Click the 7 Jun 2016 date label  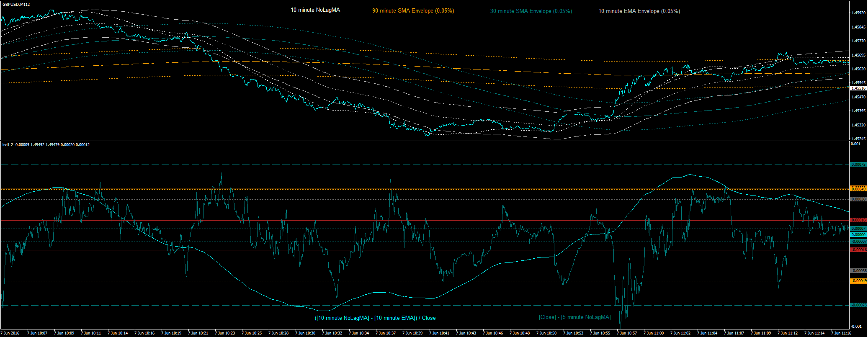[10, 334]
